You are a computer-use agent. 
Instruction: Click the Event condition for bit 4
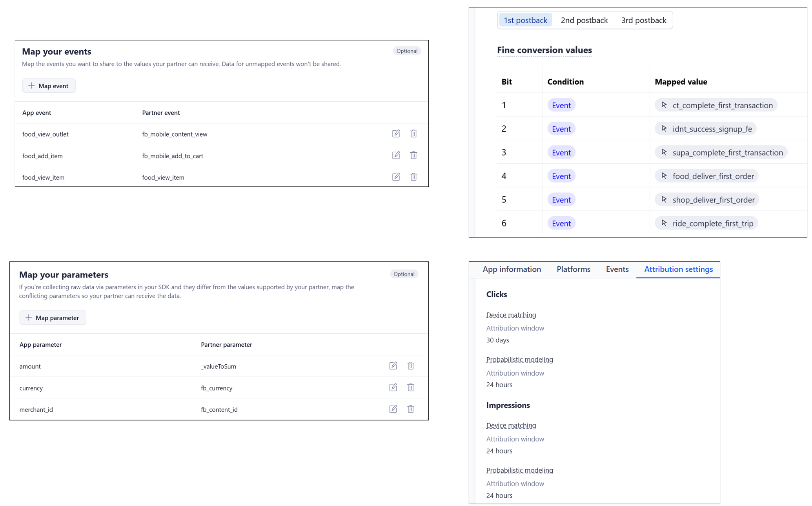[561, 176]
